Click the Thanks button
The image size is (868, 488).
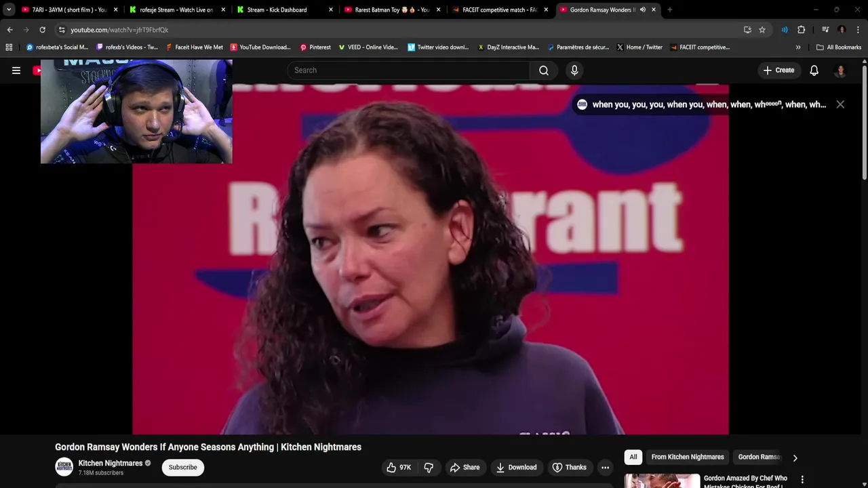click(569, 468)
